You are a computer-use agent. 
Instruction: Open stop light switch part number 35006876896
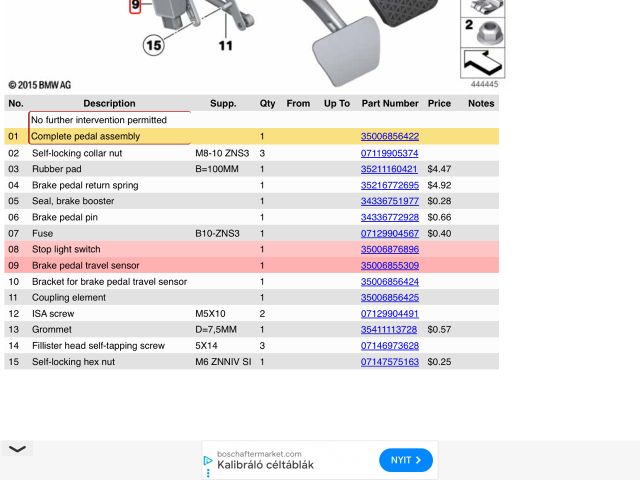(x=390, y=249)
